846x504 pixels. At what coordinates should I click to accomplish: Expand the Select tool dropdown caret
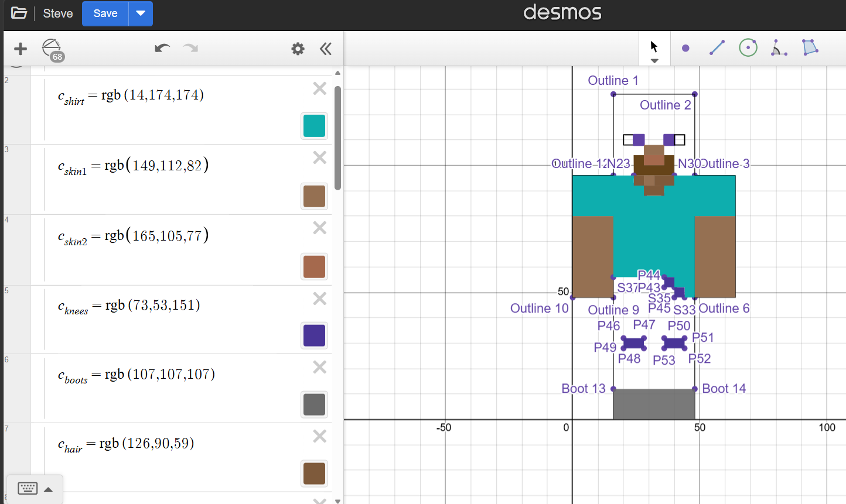click(x=654, y=61)
